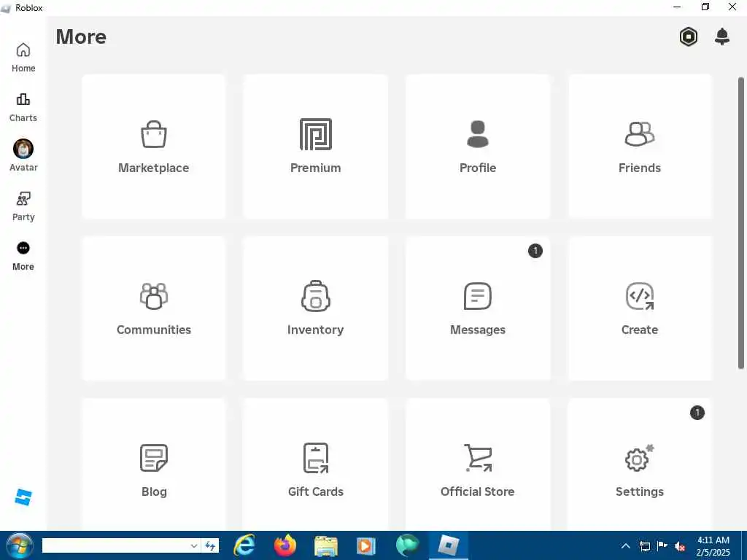Click the "More" page heading
The width and height of the screenshot is (747, 560).
81,36
